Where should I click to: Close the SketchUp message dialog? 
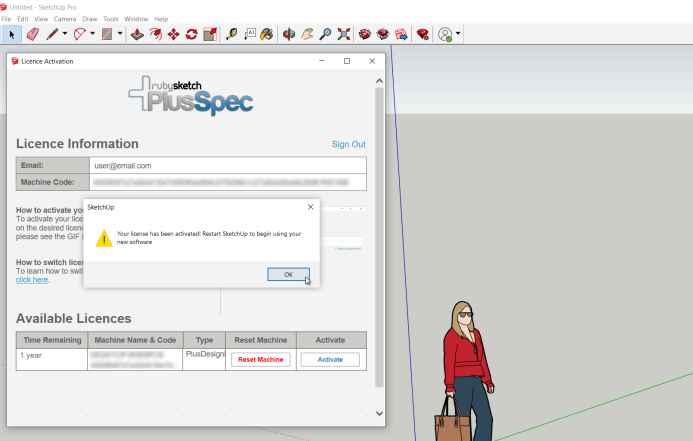[310, 207]
